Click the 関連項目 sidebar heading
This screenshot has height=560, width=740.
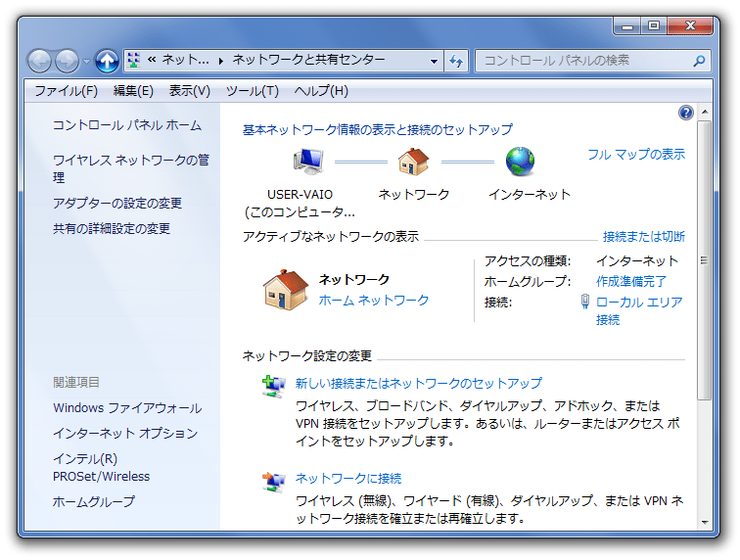[x=76, y=382]
